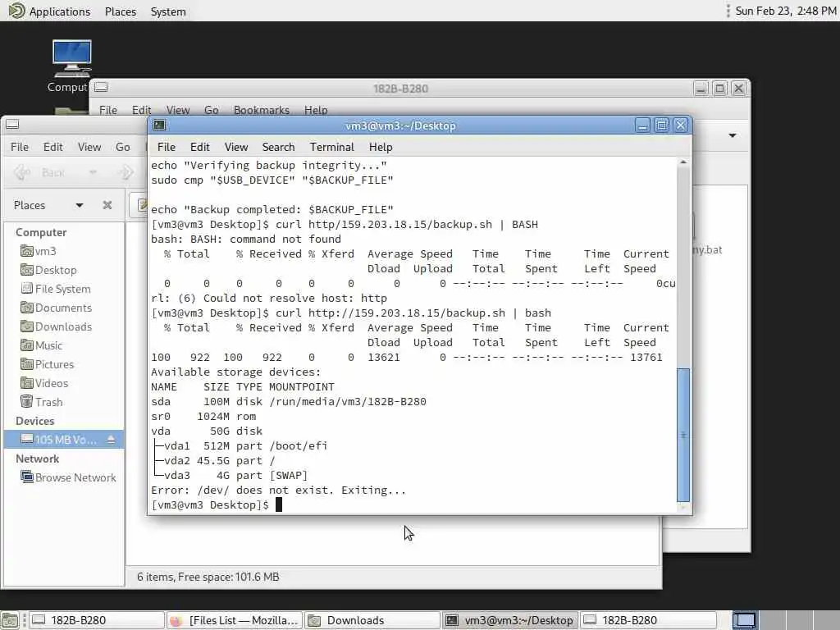This screenshot has width=840, height=630.
Task: Open the terminal Edit menu
Action: [200, 147]
